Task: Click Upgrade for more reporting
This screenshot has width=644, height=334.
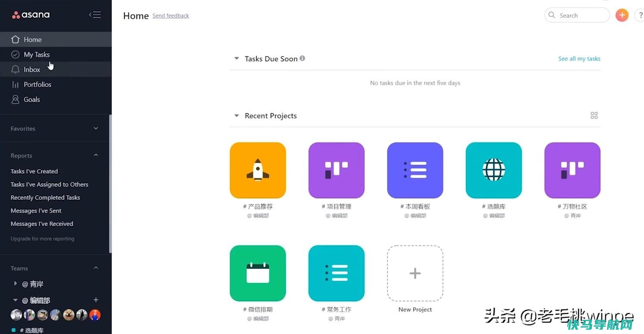Action: pos(43,238)
